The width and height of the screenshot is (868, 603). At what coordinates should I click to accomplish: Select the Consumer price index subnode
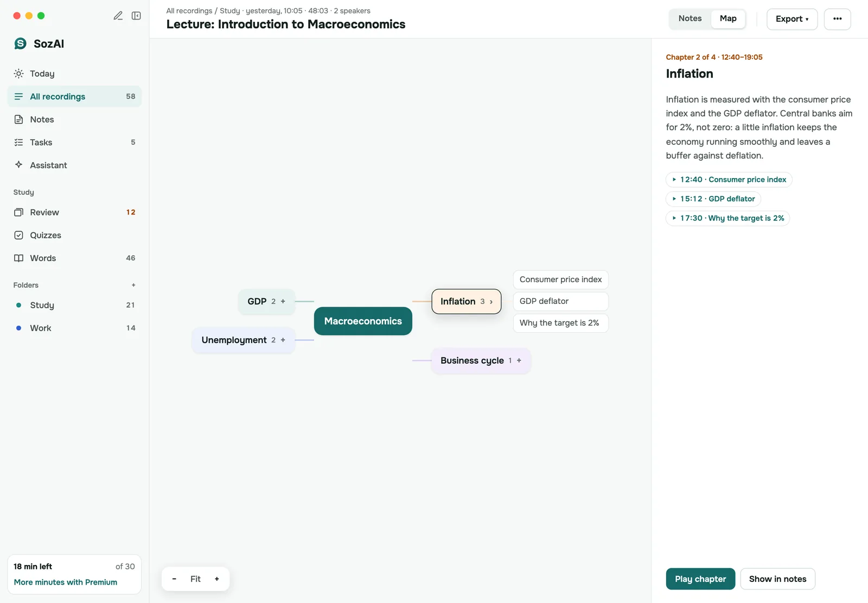pos(560,280)
